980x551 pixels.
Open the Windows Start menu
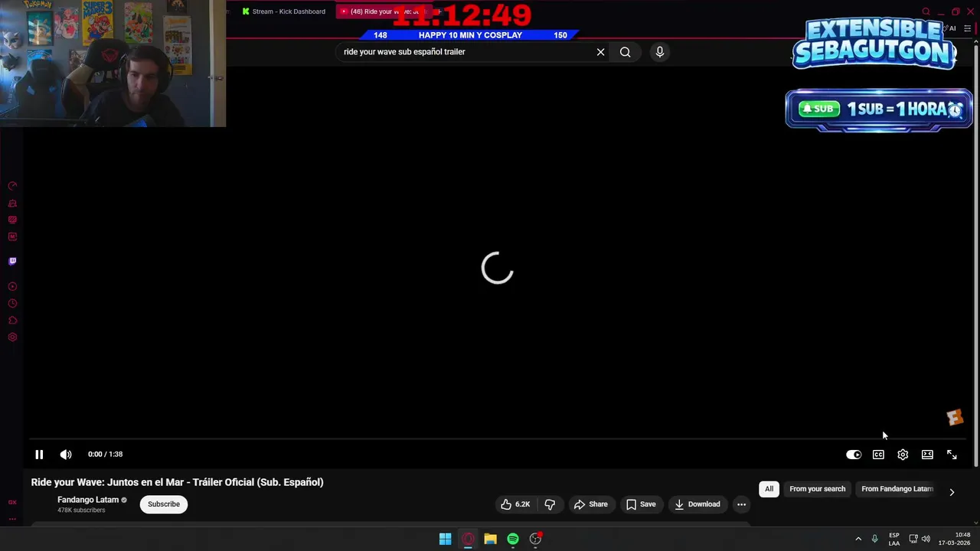[x=445, y=539]
